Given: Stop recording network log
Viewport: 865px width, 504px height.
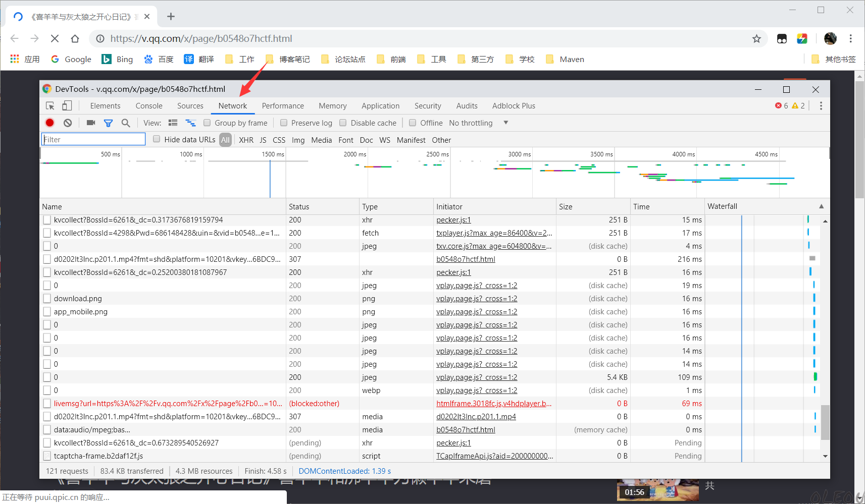Looking at the screenshot, I should pos(49,123).
